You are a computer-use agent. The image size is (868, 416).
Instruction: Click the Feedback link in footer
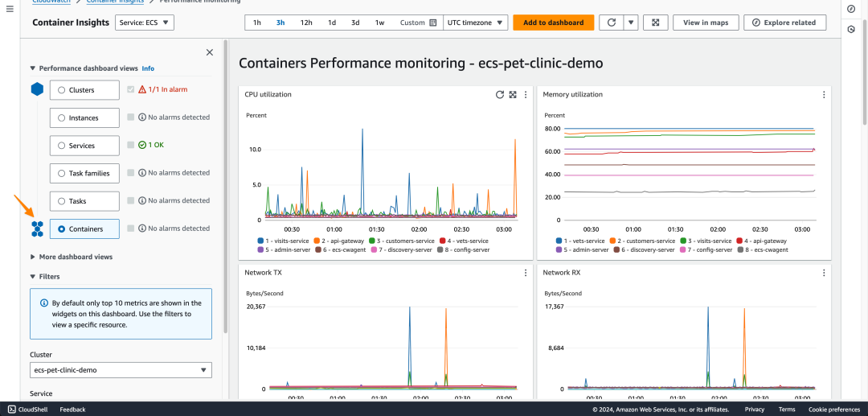tap(72, 410)
